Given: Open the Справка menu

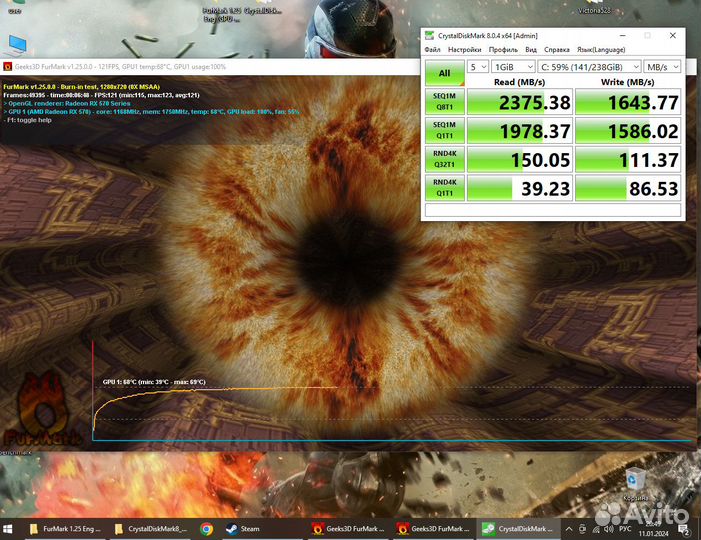Looking at the screenshot, I should point(557,50).
